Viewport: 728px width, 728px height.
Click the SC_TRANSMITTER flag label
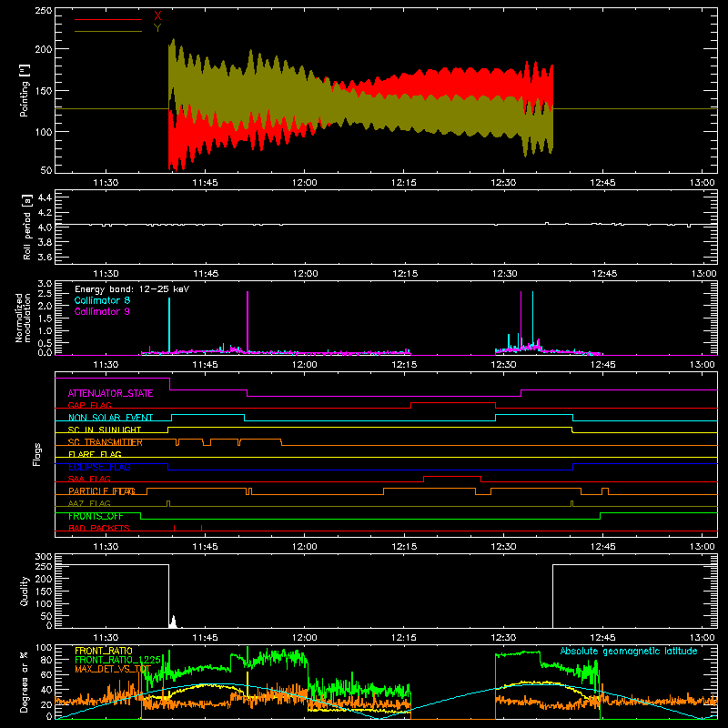(106, 442)
